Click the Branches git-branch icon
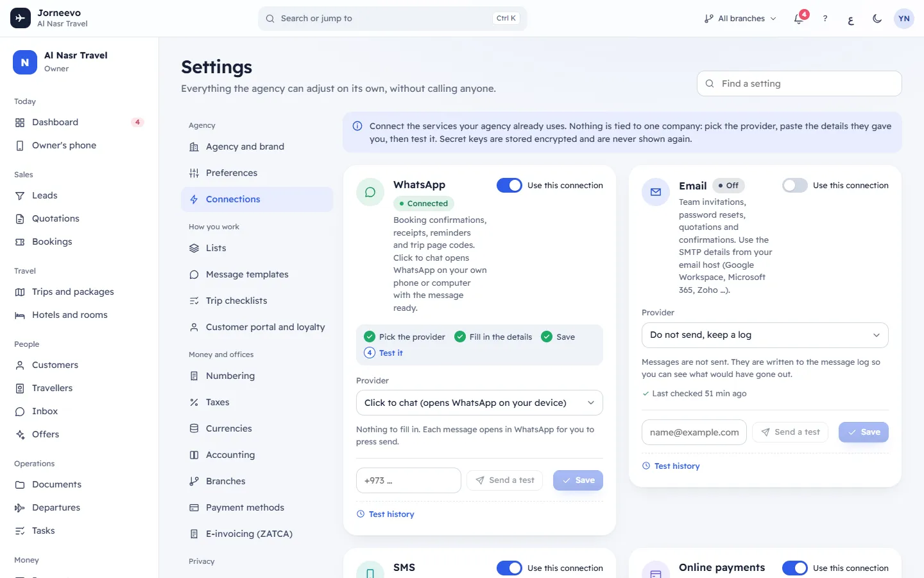The height and width of the screenshot is (578, 924). coord(194,482)
